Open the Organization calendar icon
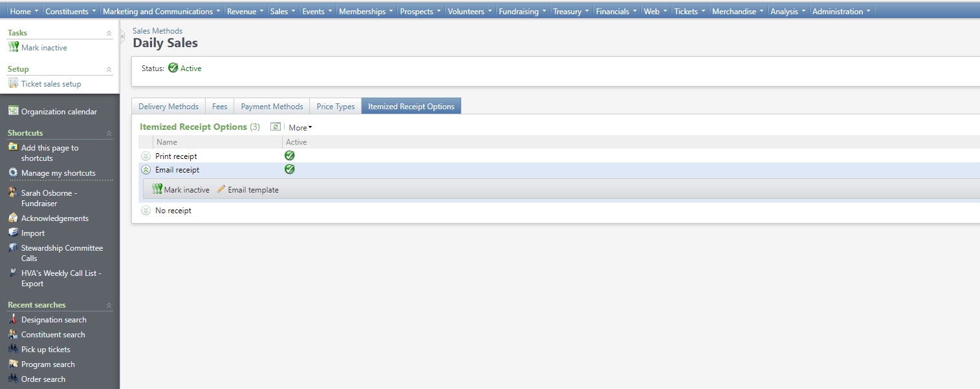The width and height of the screenshot is (980, 389). coord(14,111)
